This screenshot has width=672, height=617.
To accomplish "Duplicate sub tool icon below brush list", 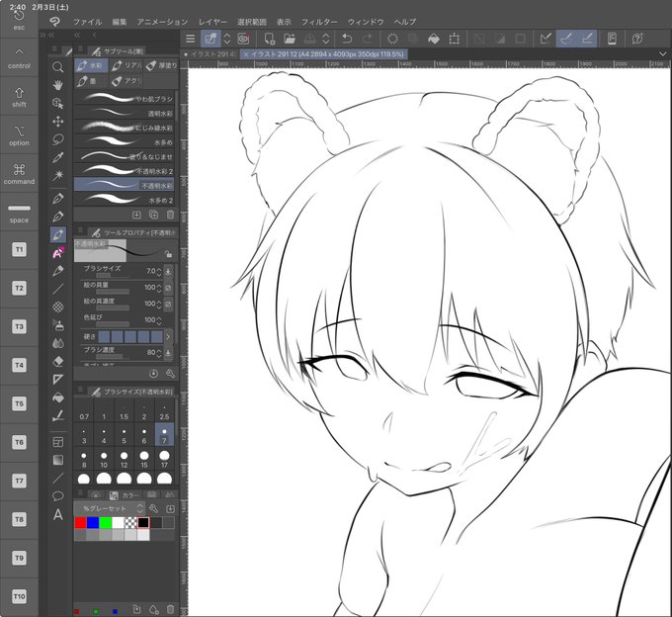I will coord(153,215).
